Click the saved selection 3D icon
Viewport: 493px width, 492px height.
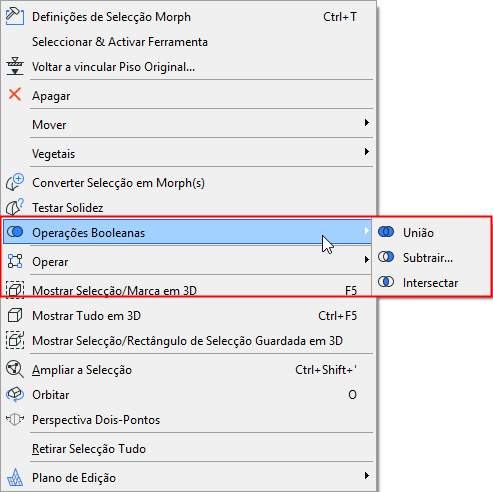(x=15, y=340)
